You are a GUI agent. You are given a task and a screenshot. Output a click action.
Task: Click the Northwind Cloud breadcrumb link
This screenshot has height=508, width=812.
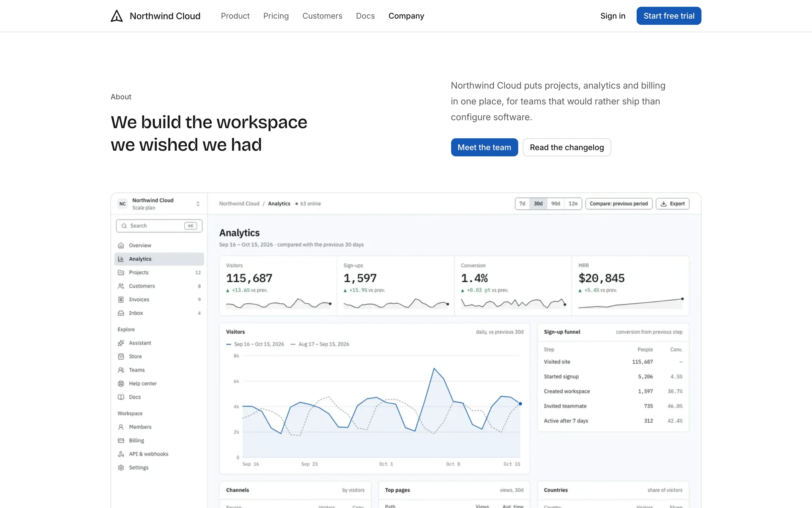click(239, 203)
